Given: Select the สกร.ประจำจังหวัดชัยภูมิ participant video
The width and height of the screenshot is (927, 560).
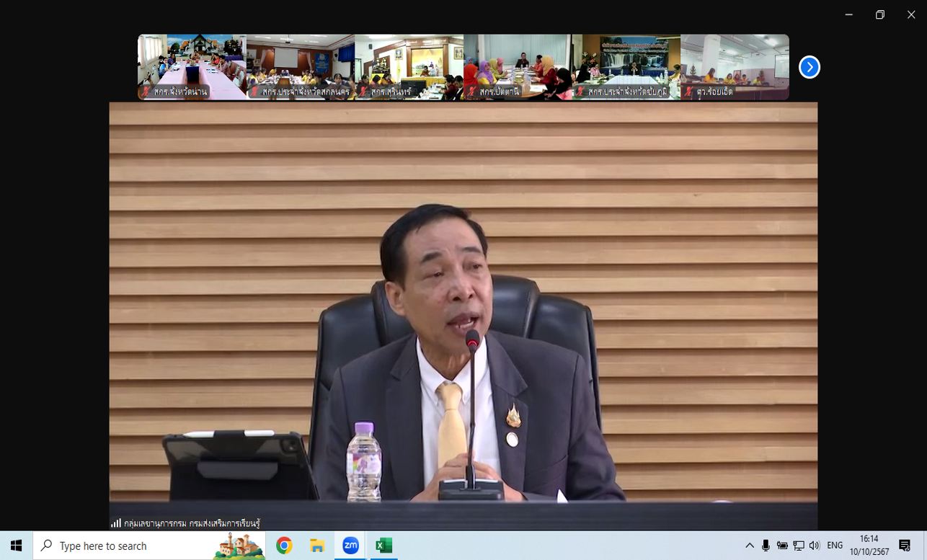Looking at the screenshot, I should pos(626,67).
